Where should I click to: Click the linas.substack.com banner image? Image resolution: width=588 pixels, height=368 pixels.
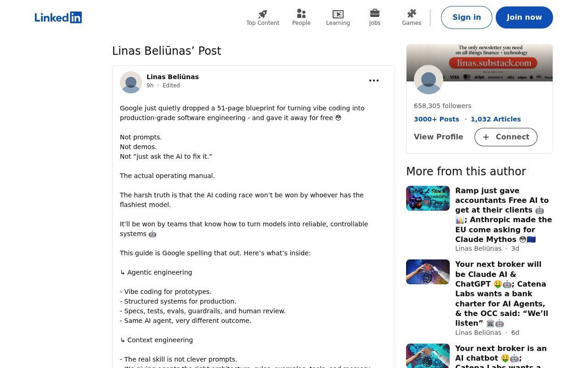coord(480,63)
